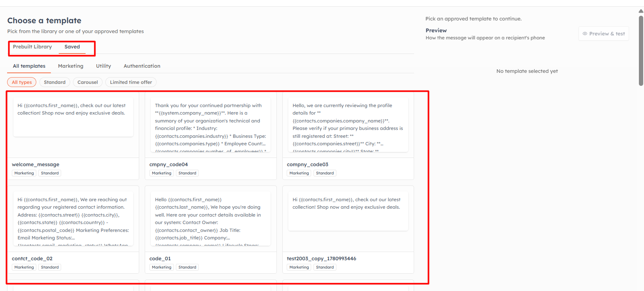The height and width of the screenshot is (291, 644).
Task: Select the test2003_copy_1780993446 template card preview
Action: pyautogui.click(x=348, y=211)
